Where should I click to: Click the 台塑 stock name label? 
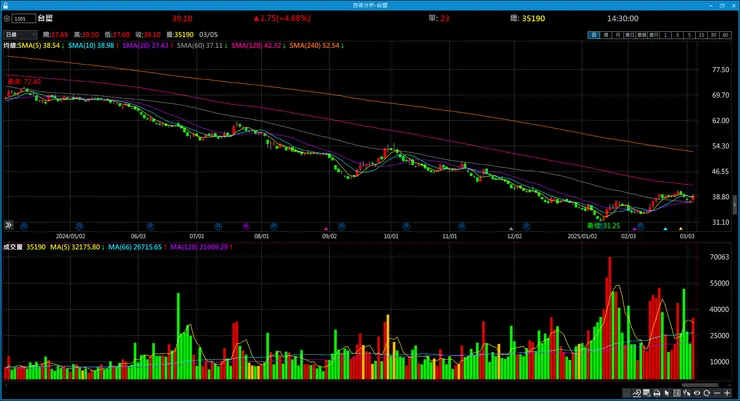coord(45,18)
